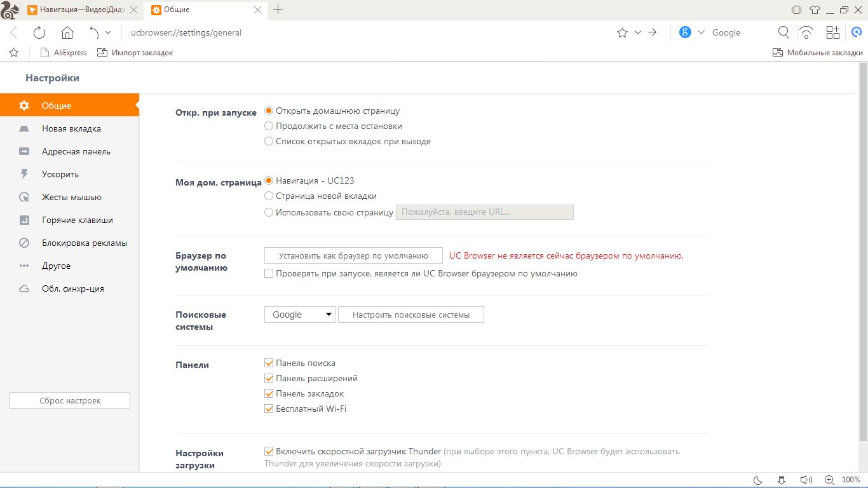Open Жесты мышью settings section
This screenshot has width=868, height=488.
coord(69,197)
